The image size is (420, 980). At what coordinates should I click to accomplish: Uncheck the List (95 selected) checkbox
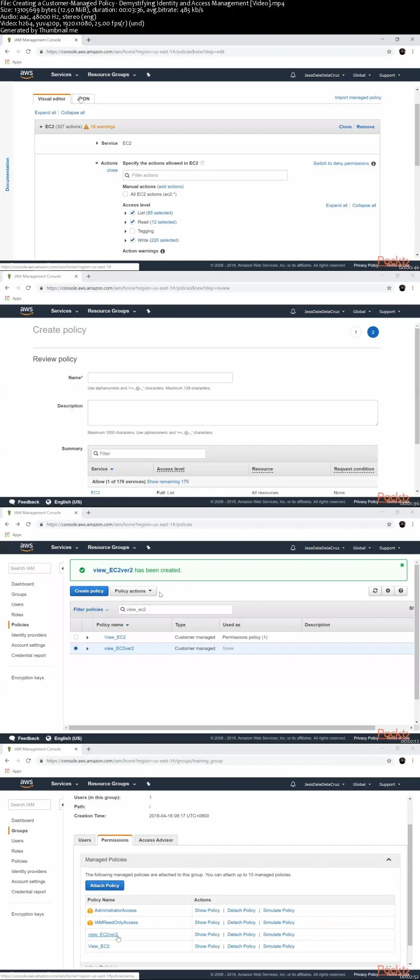(x=132, y=213)
